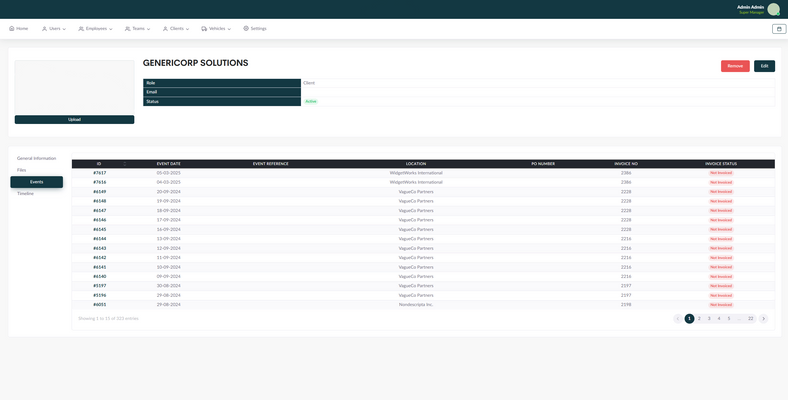Viewport: 788px width, 400px height.
Task: Click the Admin Admin avatar
Action: click(x=773, y=9)
